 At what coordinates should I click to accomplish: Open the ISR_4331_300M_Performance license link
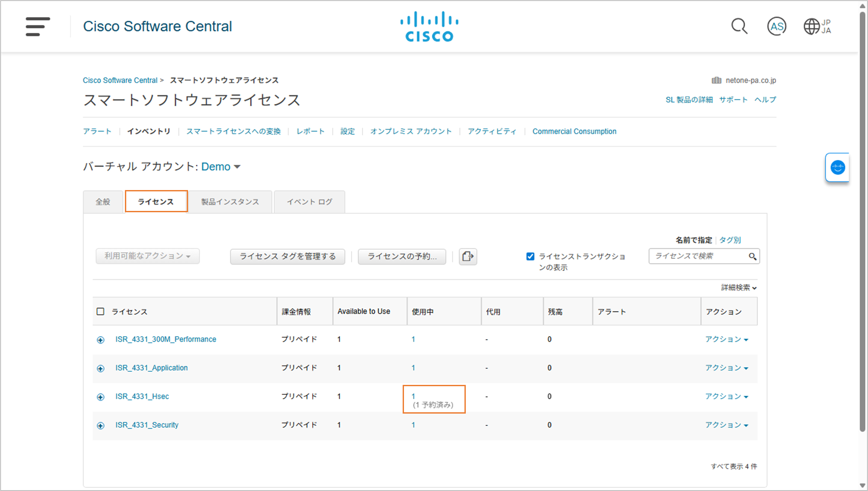point(165,339)
